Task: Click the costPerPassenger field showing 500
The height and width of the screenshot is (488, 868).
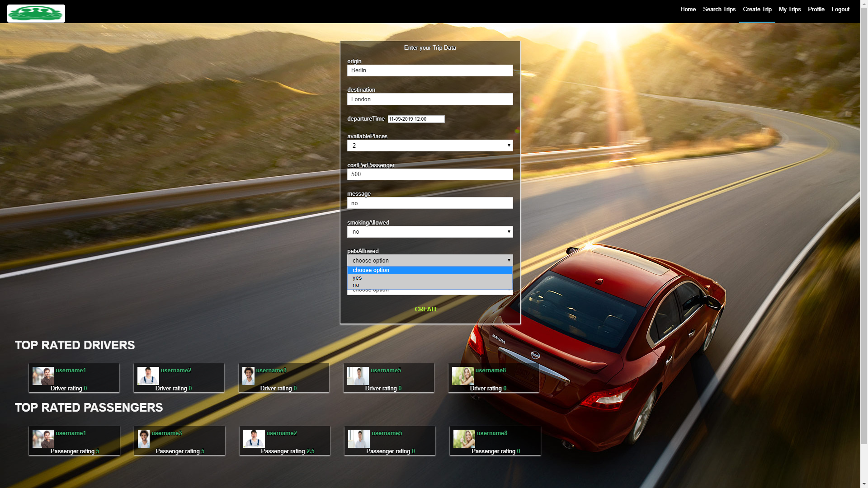Action: (x=430, y=174)
